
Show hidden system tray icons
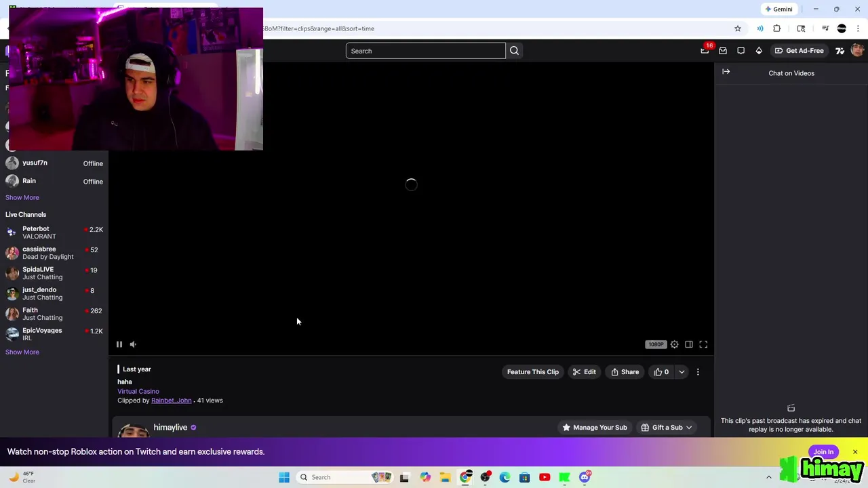click(x=768, y=477)
